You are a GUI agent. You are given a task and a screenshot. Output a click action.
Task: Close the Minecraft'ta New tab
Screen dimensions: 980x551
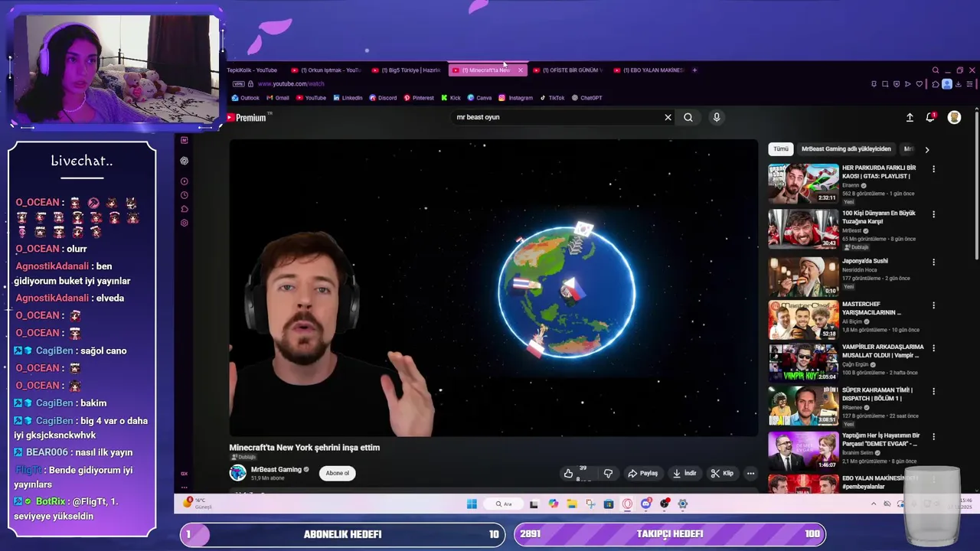521,70
